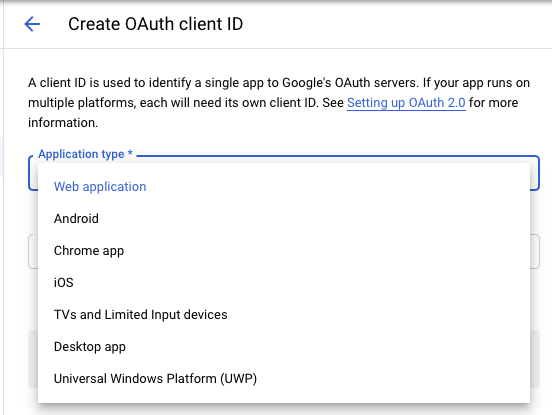Select iOS in the dropdown
Image resolution: width=552 pixels, height=415 pixels.
284,283
